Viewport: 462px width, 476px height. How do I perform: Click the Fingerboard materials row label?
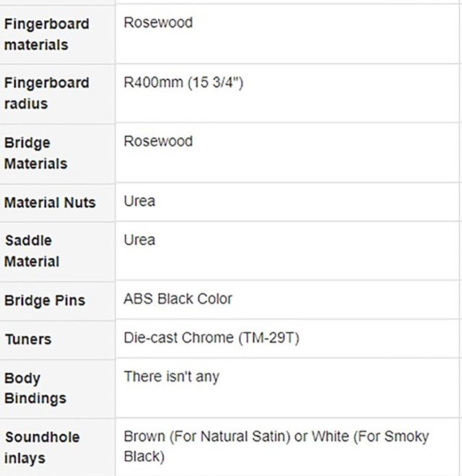[x=46, y=34]
